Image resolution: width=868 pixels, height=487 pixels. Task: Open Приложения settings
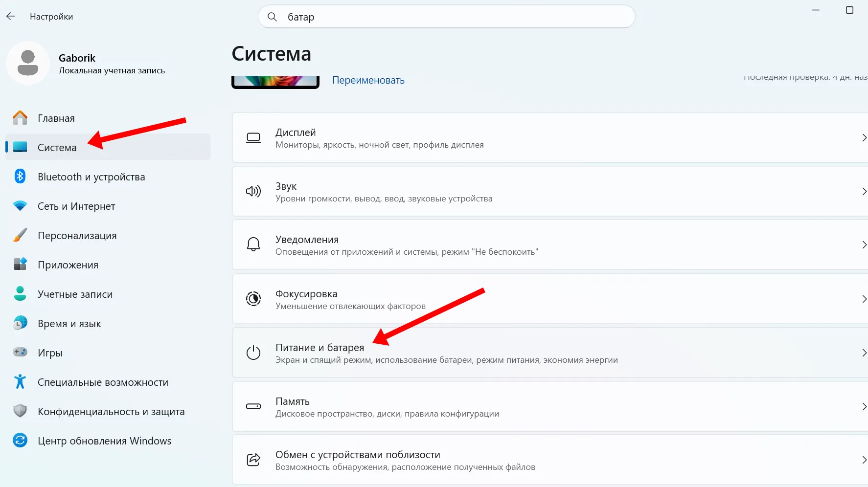click(x=108, y=265)
